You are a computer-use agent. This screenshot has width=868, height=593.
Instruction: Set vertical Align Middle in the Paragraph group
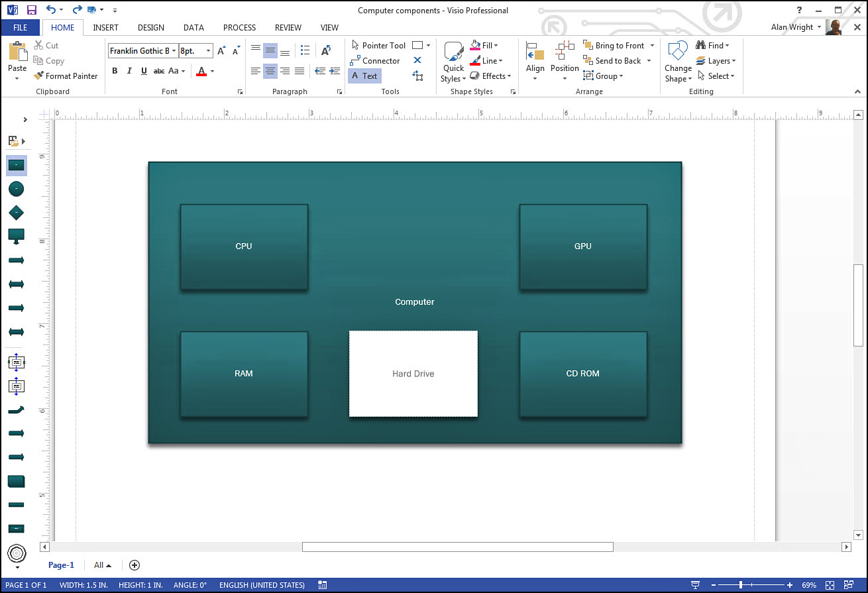point(270,51)
